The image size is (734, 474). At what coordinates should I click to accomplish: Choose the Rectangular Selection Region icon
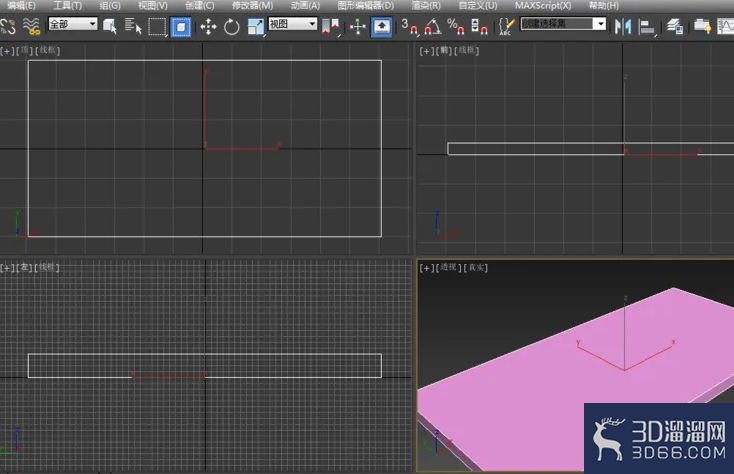(x=157, y=26)
